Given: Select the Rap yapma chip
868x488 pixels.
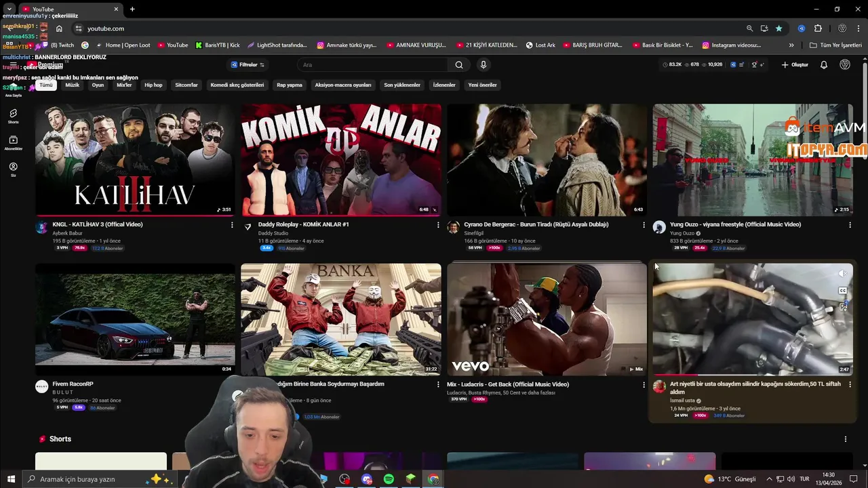Looking at the screenshot, I should coord(290,85).
